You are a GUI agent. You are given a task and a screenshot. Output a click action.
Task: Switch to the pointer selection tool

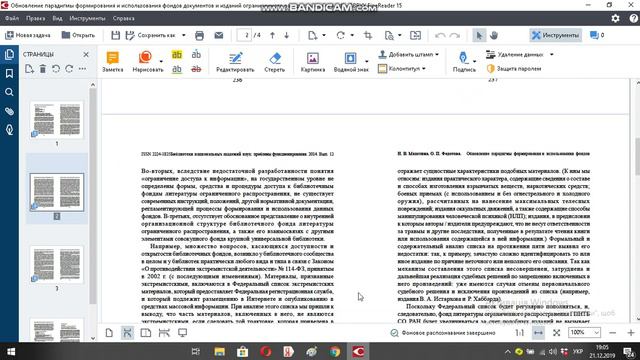point(479,36)
